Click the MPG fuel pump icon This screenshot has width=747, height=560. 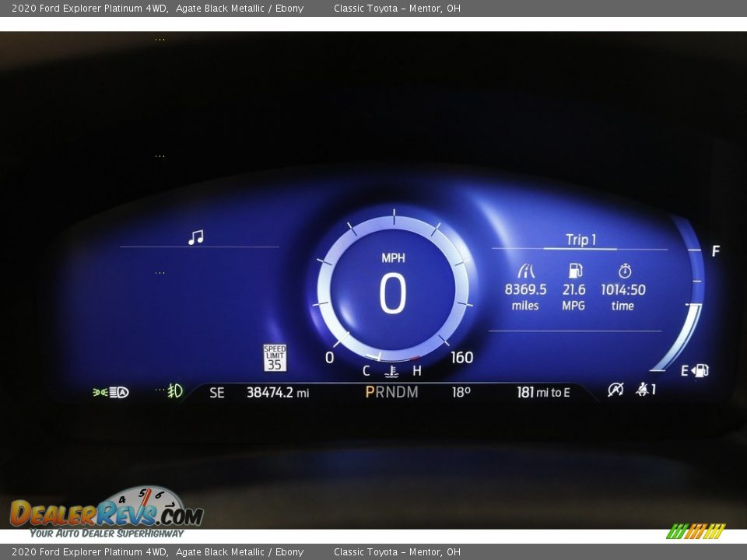point(575,271)
